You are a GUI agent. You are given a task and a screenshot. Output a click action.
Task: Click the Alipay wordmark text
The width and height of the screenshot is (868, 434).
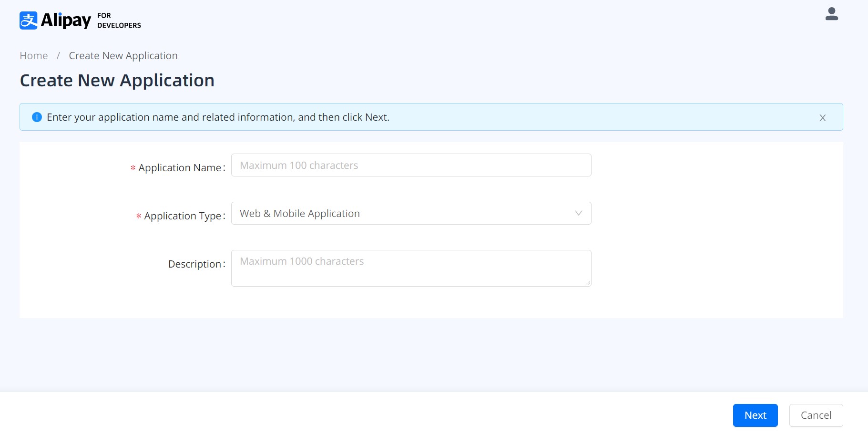tap(66, 21)
